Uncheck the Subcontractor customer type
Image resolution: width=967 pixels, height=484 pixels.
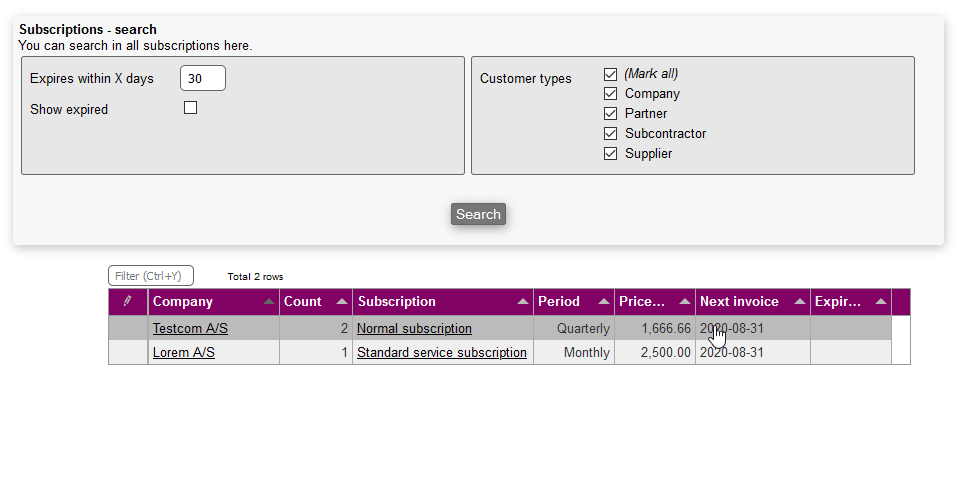(x=611, y=134)
